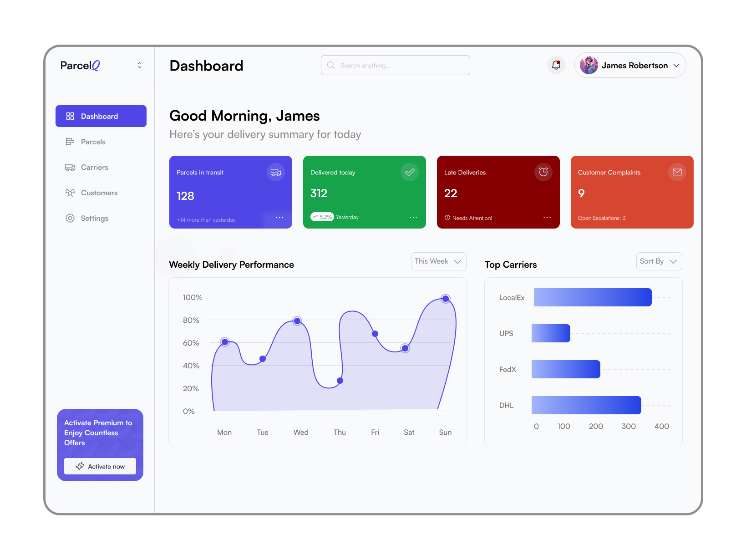Click the Activate now button
Viewport: 746px width, 560px height.
[100, 466]
